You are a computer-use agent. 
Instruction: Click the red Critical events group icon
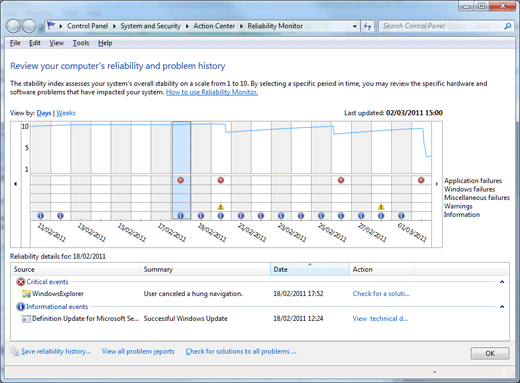click(x=21, y=282)
